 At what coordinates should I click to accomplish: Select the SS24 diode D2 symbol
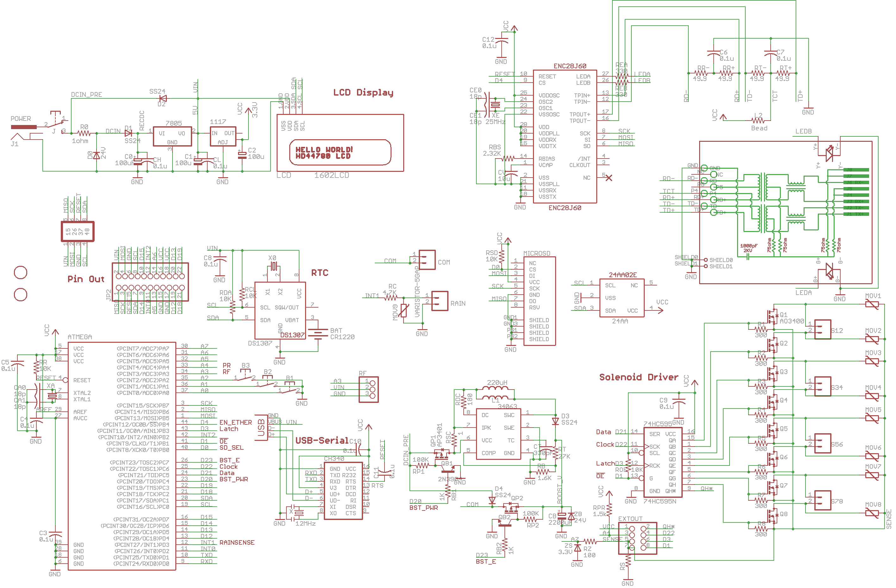163,99
